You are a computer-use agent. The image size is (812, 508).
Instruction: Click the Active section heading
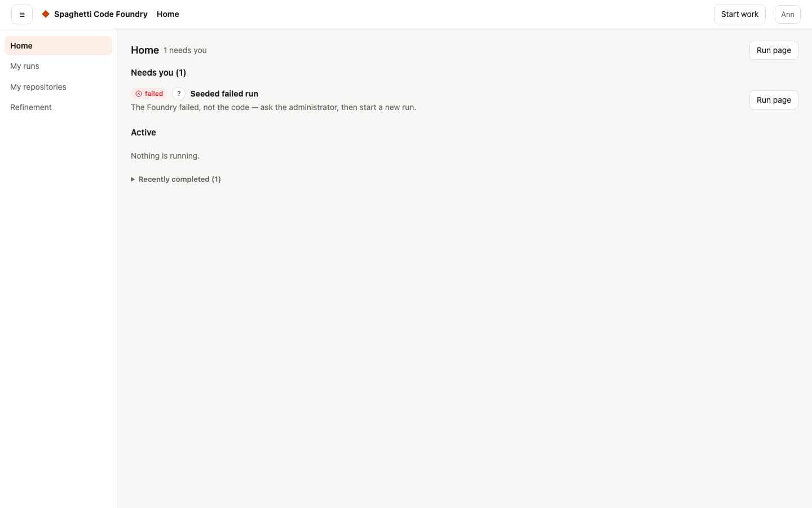[x=143, y=133]
